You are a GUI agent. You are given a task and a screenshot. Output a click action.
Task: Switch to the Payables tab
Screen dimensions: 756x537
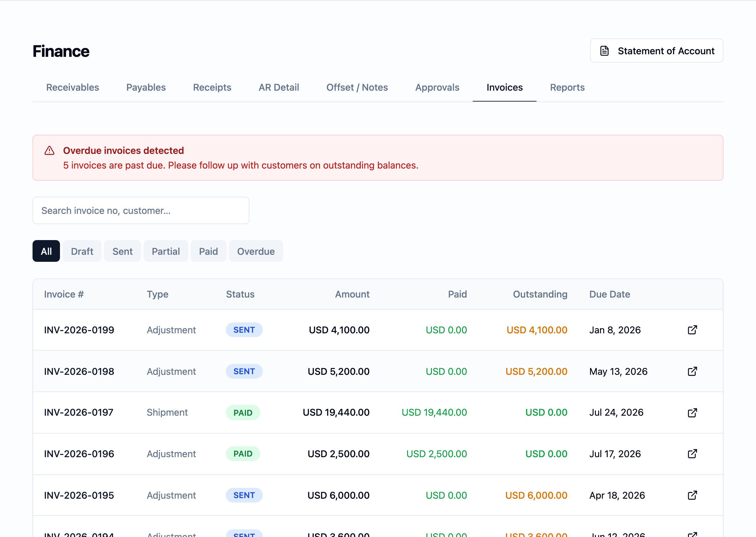click(146, 87)
